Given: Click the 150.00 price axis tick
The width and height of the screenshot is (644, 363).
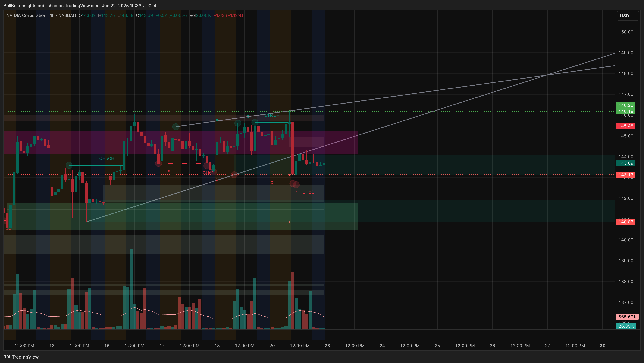Looking at the screenshot, I should point(626,32).
